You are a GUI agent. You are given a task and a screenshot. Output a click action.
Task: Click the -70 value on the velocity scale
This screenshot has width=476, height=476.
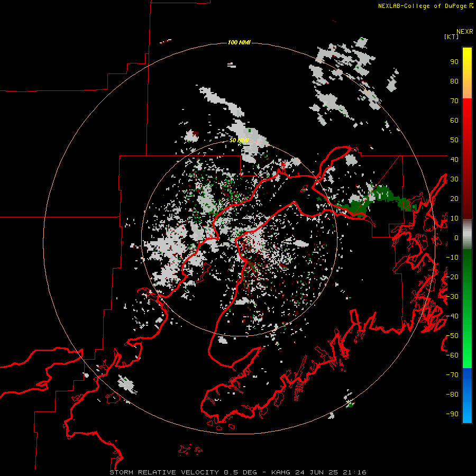coord(452,375)
